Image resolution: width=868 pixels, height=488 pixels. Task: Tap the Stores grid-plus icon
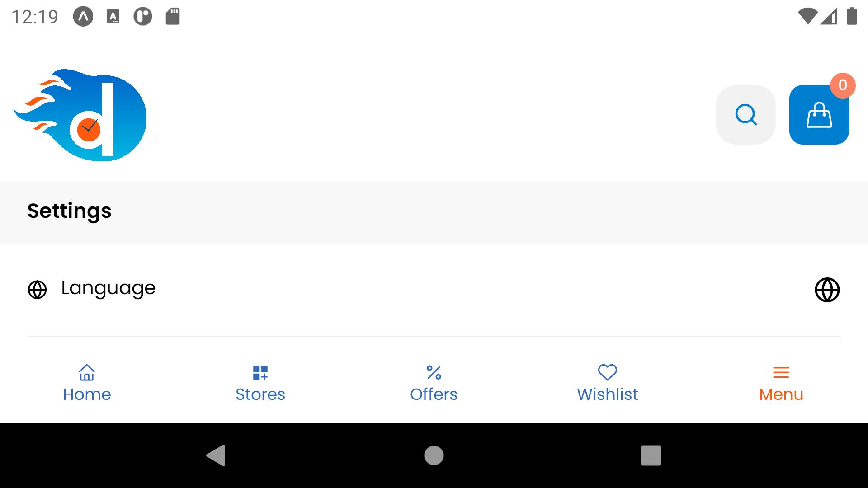point(260,373)
